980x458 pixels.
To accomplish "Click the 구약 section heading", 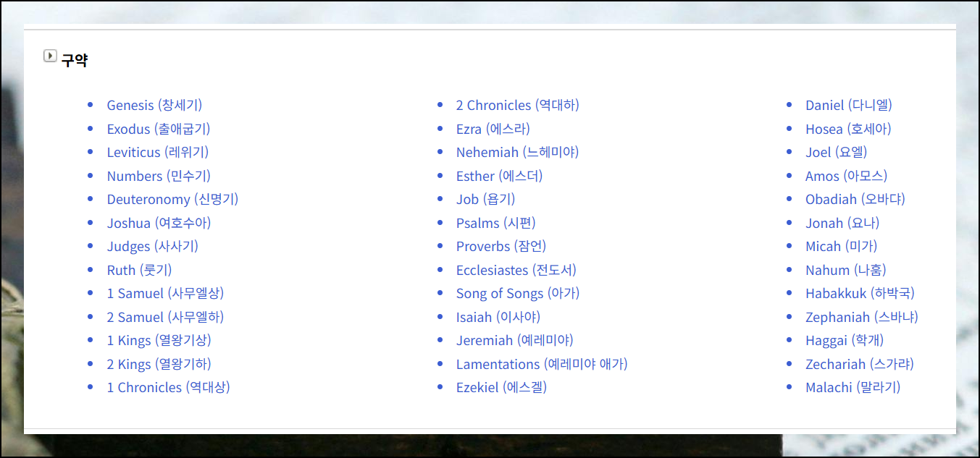I will coord(75,61).
